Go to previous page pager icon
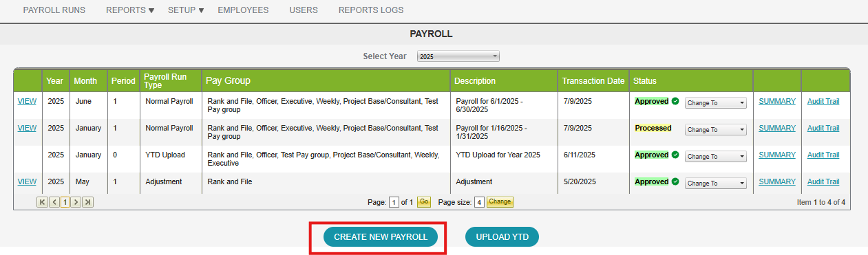Viewport: 868px width, 255px height. tap(54, 202)
